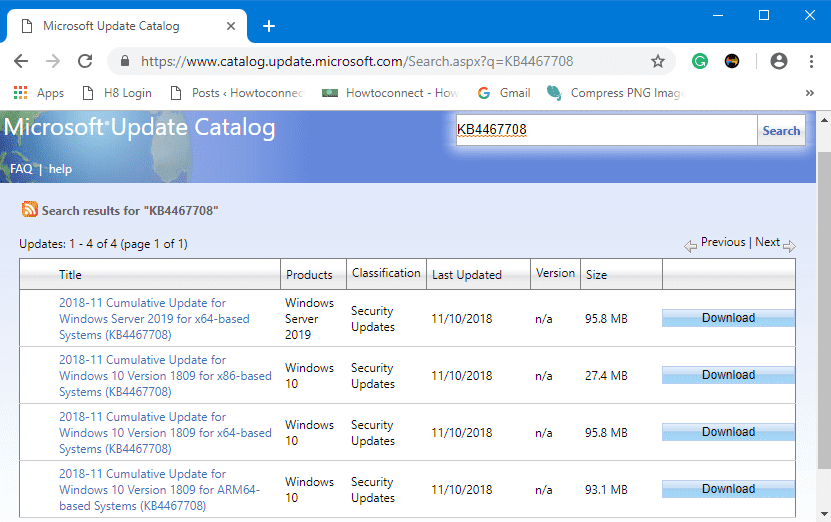
Task: Open the Posts ‹ Howtoconnect bookmark
Action: tap(237, 93)
